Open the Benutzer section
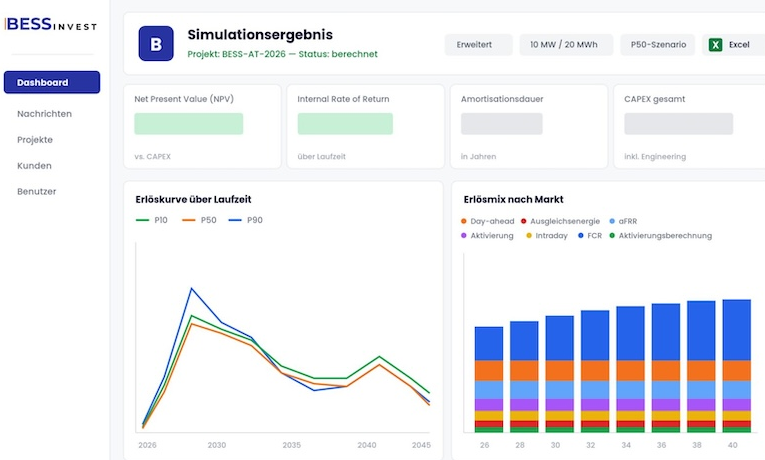This screenshot has width=765, height=460. [37, 192]
